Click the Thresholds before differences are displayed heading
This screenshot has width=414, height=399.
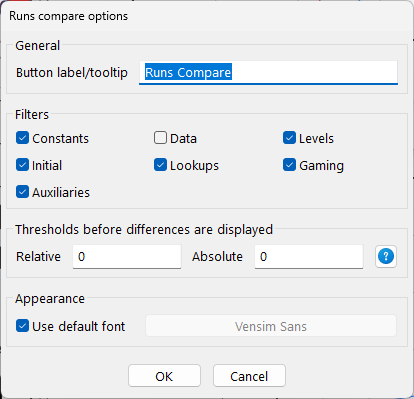click(x=144, y=230)
